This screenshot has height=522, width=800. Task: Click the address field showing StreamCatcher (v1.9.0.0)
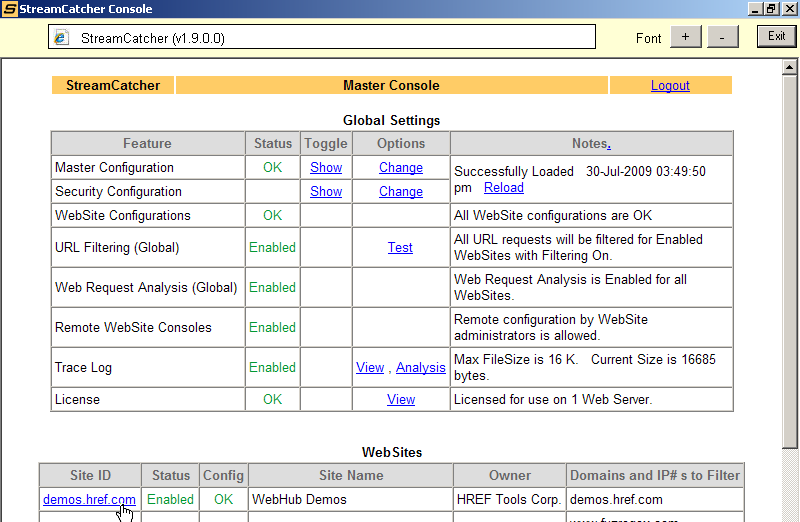coord(322,37)
